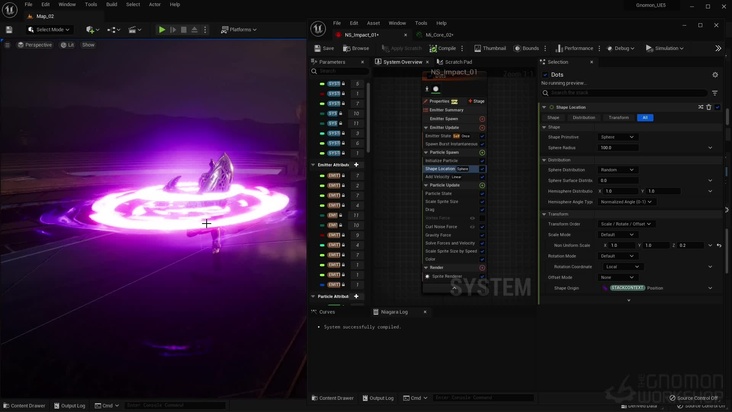The image size is (732, 412).
Task: Expand the toolbar overflow chevrons
Action: (x=718, y=48)
